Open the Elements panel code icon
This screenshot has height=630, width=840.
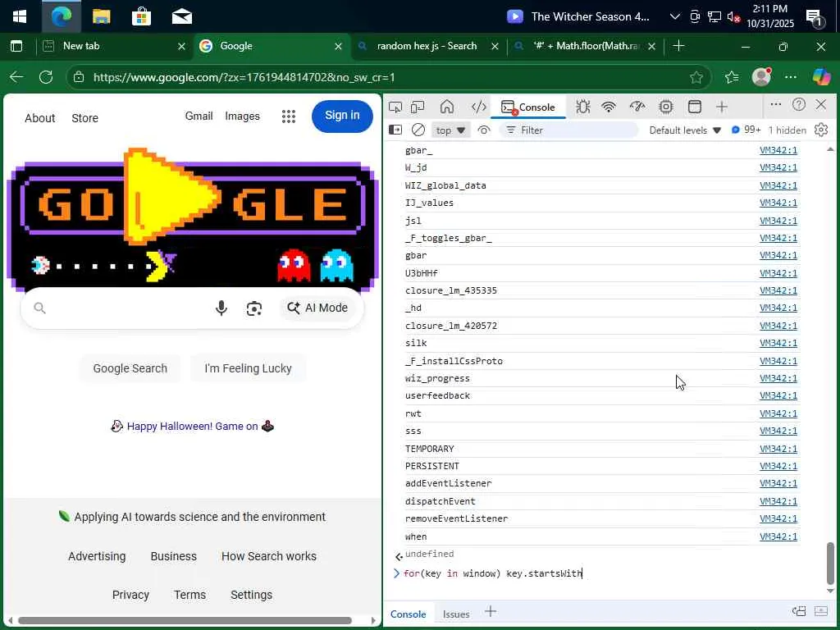478,107
